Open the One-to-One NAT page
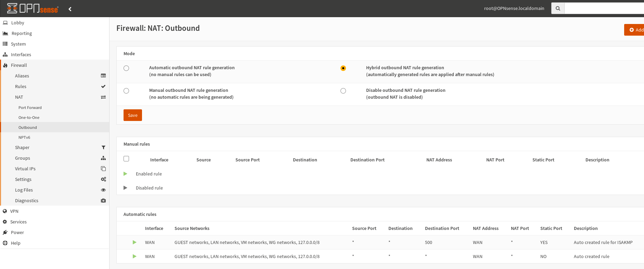This screenshot has width=644, height=269. (29, 118)
